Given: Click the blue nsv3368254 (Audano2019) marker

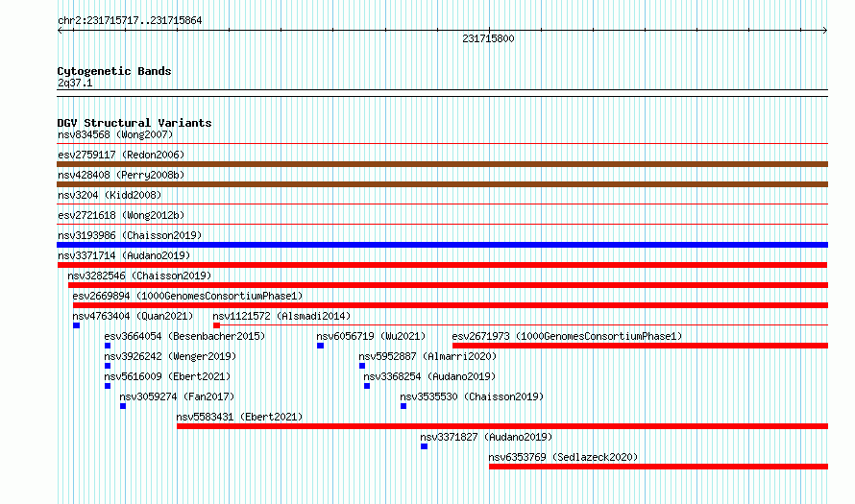Looking at the screenshot, I should coord(367,386).
